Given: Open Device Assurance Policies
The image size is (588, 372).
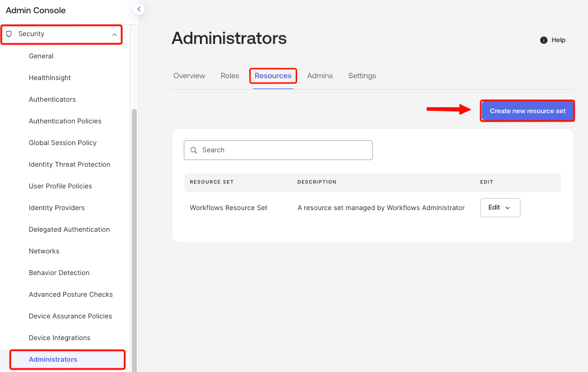Looking at the screenshot, I should click(70, 316).
